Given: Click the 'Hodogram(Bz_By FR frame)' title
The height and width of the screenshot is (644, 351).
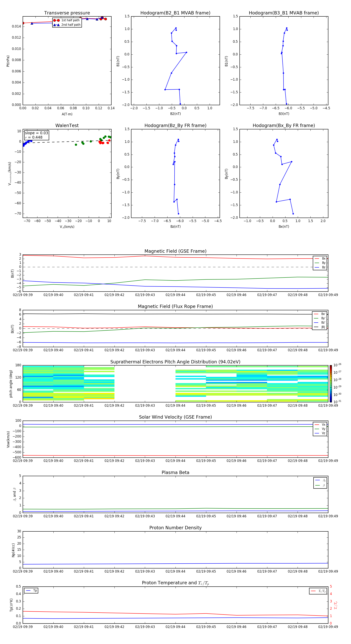Looking at the screenshot, I should tap(175, 125).
